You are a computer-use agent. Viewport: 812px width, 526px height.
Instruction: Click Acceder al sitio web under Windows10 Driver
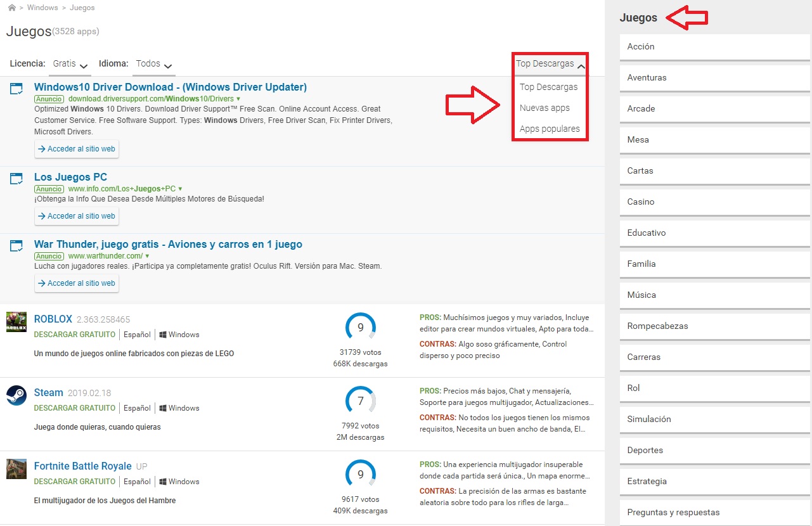coord(77,149)
